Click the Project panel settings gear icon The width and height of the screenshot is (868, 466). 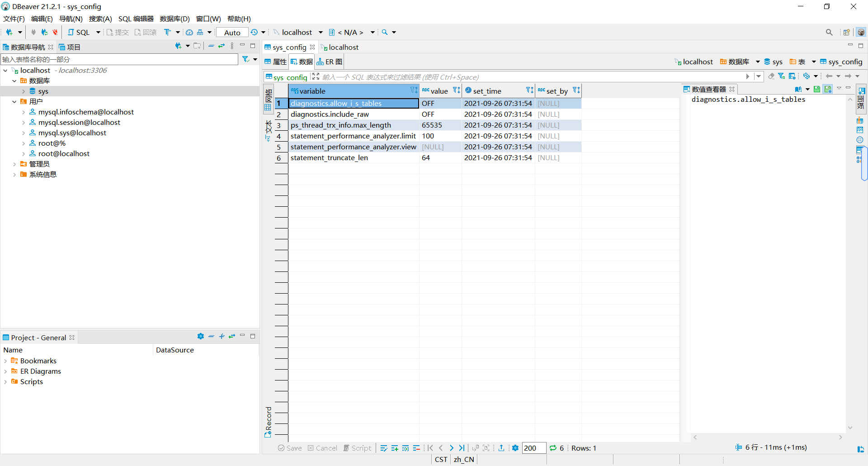(201, 336)
